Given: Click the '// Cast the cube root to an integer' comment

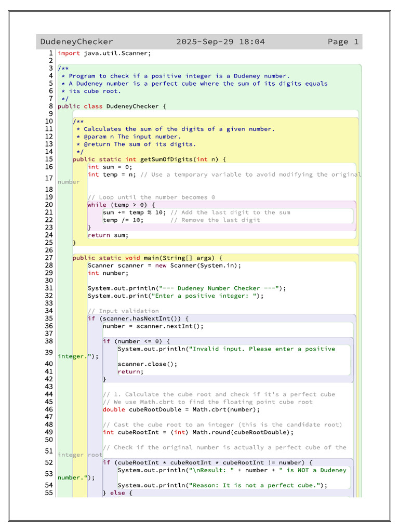Looking at the screenshot, I should point(222,425).
